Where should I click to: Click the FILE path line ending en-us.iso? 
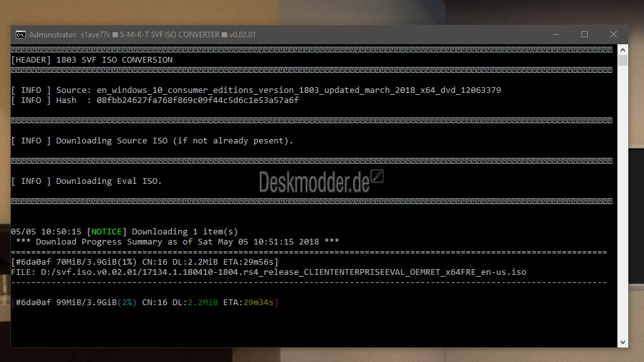tap(269, 272)
